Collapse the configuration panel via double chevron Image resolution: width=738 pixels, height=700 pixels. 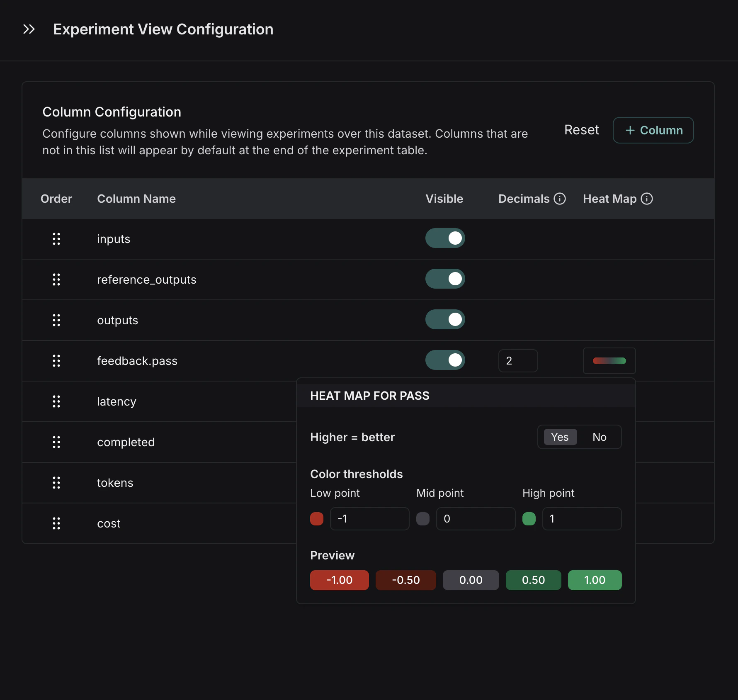pyautogui.click(x=29, y=29)
